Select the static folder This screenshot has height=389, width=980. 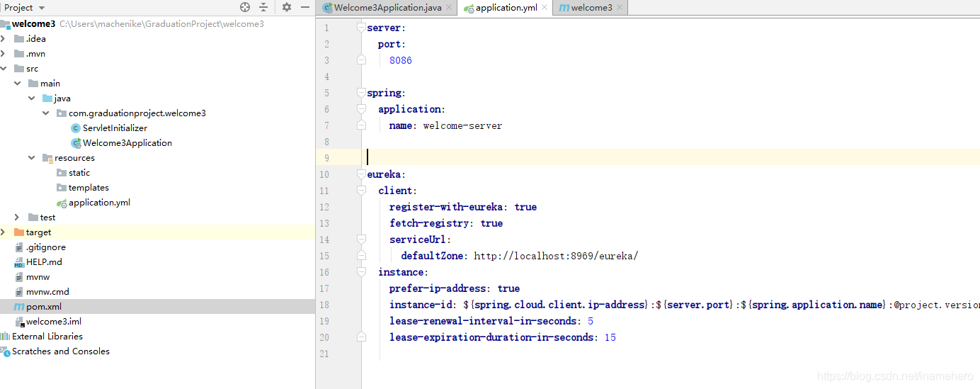point(79,172)
